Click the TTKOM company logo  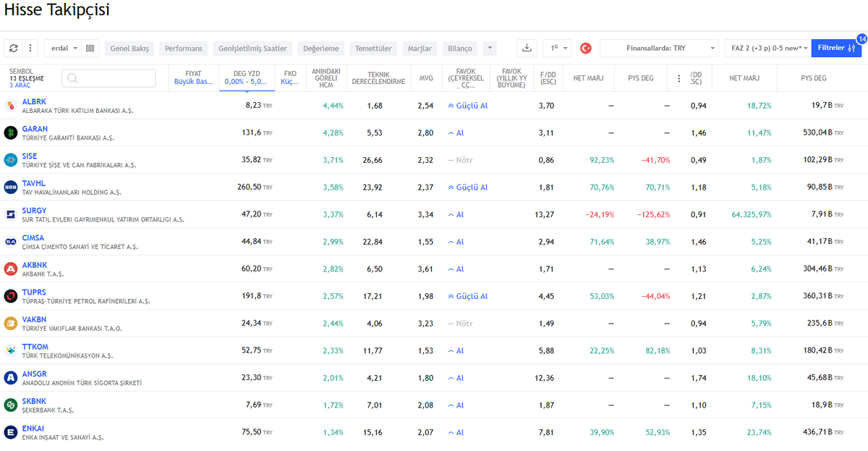click(11, 350)
